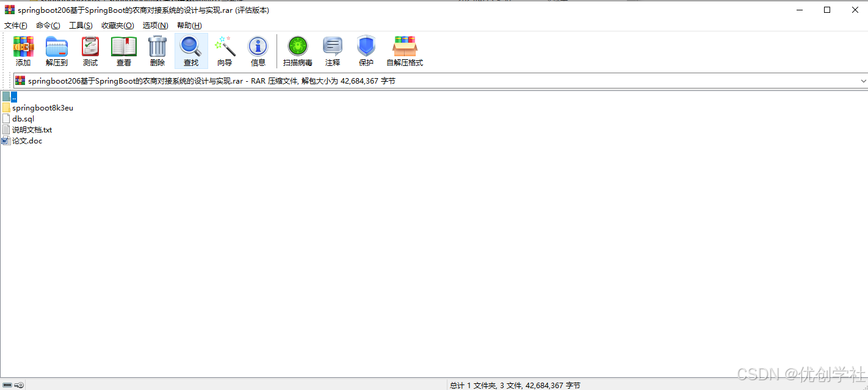Open the Comment (注释) icon

point(333,47)
